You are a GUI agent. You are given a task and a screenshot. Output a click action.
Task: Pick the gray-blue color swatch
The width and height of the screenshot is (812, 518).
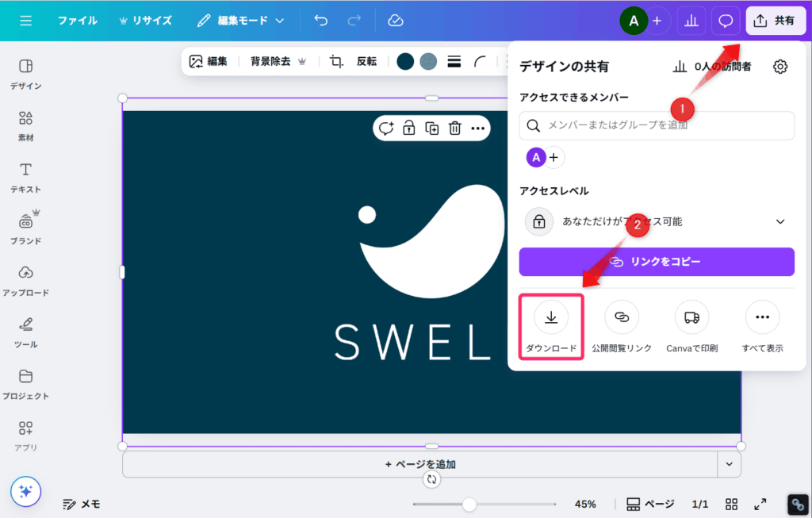point(428,62)
